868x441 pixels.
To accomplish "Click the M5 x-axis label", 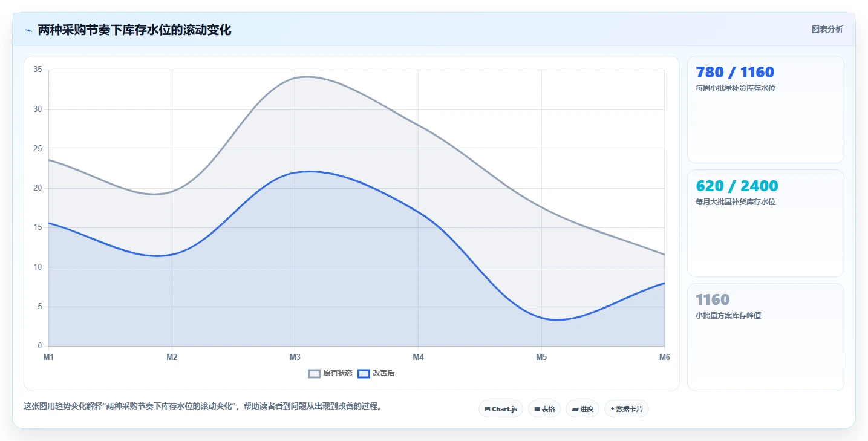I will click(x=541, y=357).
